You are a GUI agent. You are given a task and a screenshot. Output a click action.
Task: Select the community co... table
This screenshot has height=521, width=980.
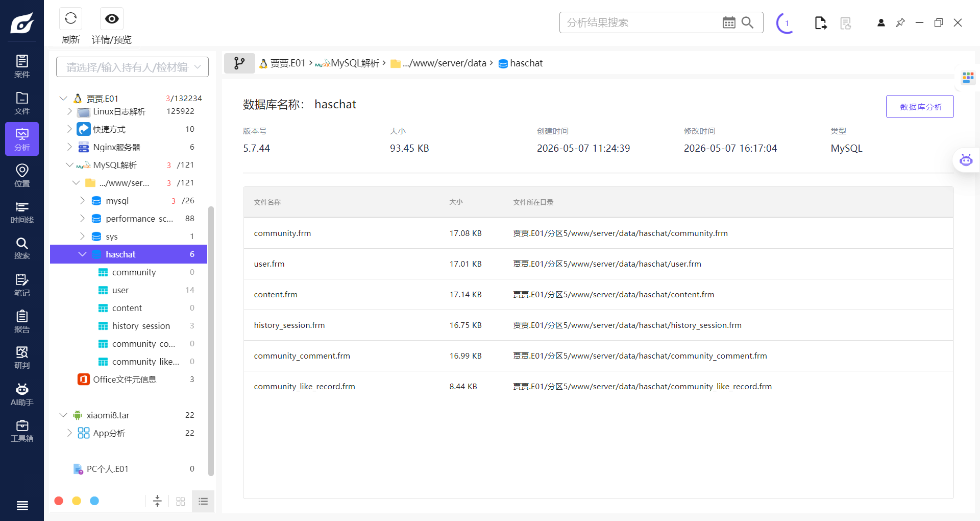[129, 344]
